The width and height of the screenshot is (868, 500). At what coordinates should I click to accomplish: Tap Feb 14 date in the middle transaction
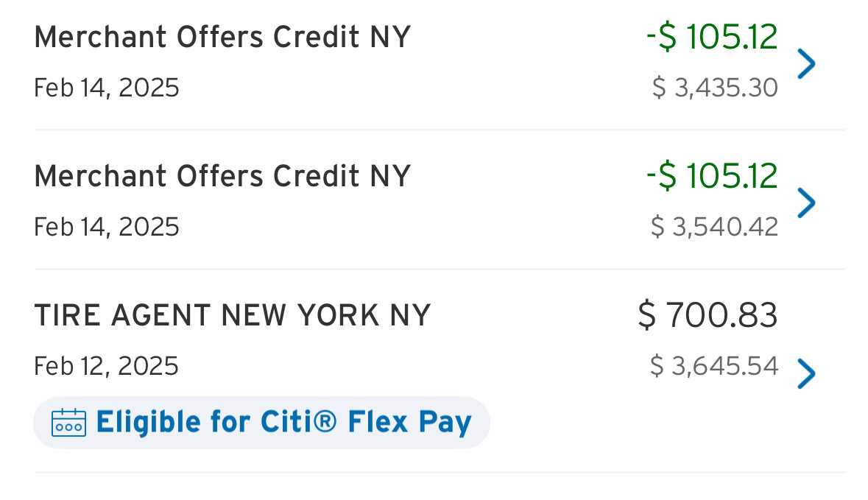106,227
